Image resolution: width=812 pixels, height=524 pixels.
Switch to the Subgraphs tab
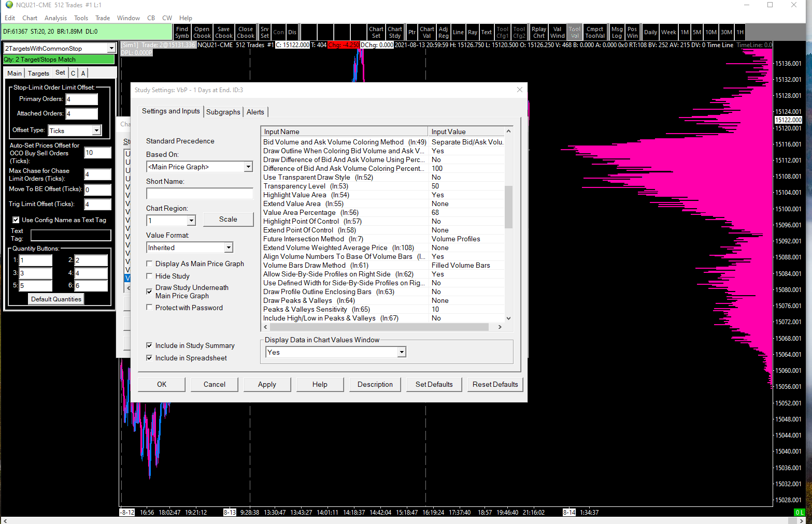[x=223, y=112]
